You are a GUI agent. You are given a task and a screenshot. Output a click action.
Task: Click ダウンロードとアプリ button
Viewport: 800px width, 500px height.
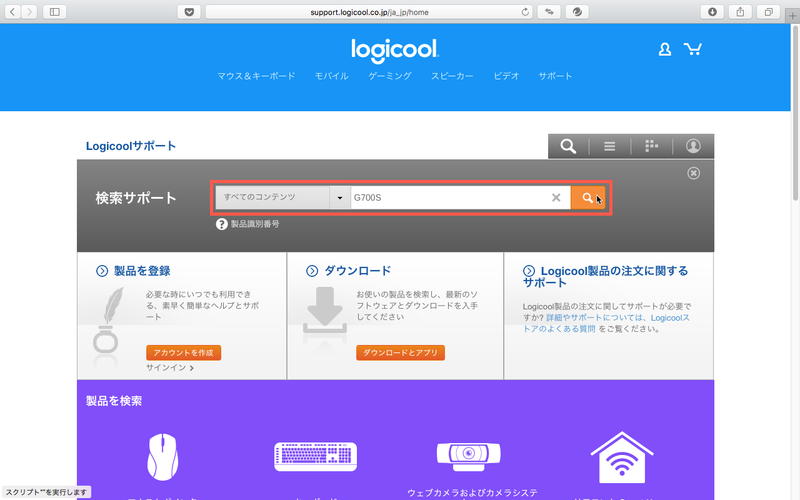click(x=401, y=353)
